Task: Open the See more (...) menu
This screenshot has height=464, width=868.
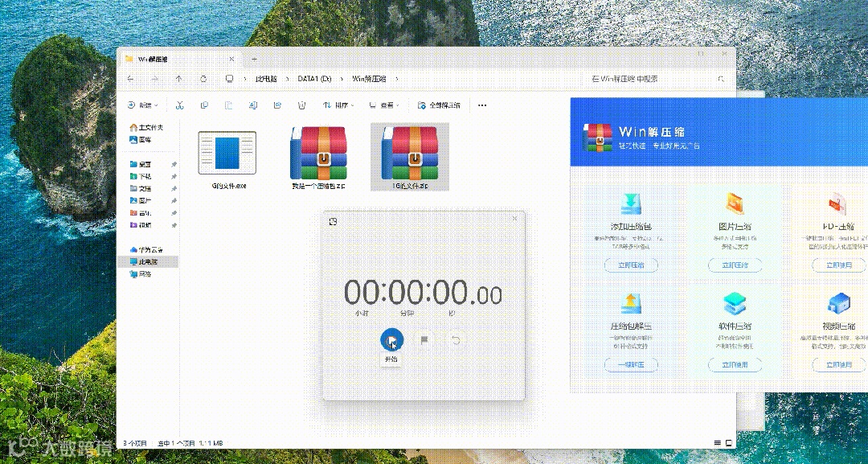Action: click(x=481, y=105)
